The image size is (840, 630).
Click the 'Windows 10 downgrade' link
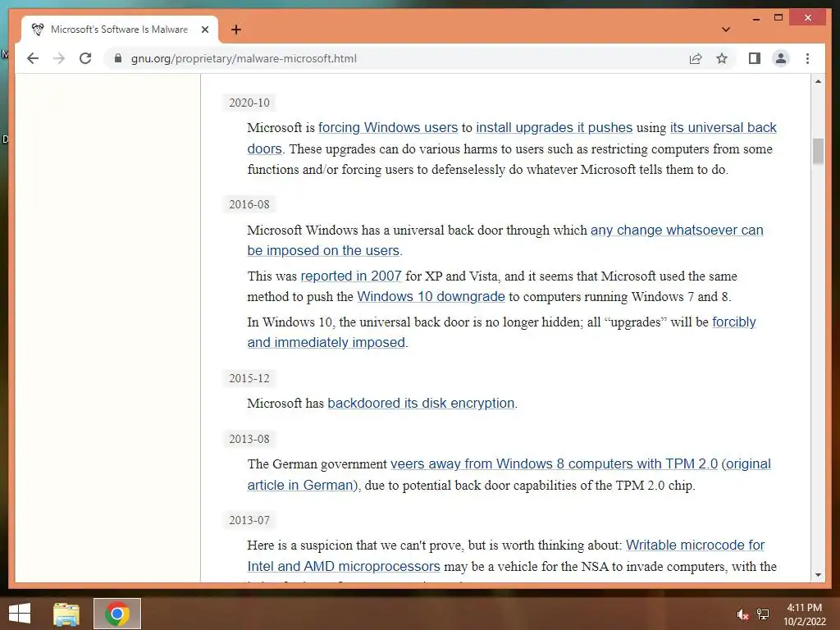pyautogui.click(x=431, y=296)
